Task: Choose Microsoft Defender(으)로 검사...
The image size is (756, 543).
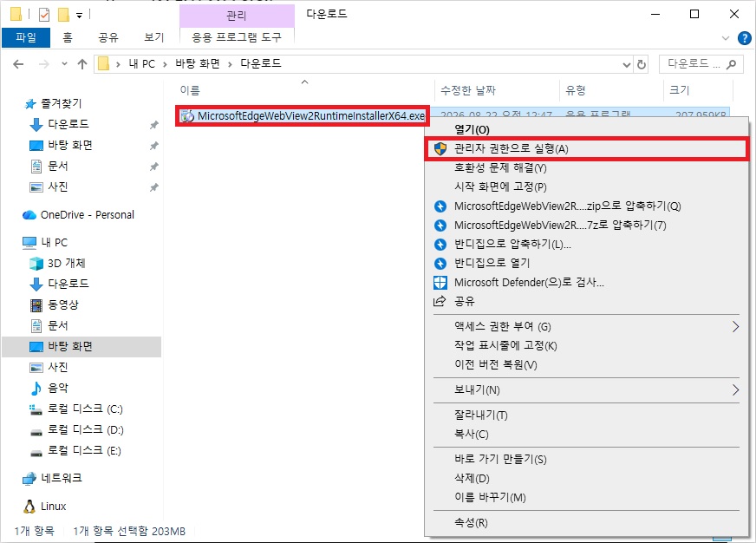Action: [586, 282]
